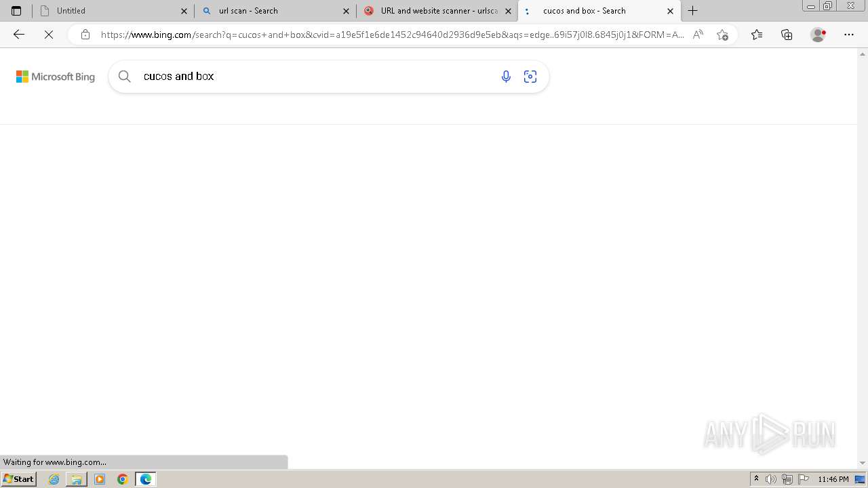Open the browser profile menu
Screen dimensions: 868x488
818,35
